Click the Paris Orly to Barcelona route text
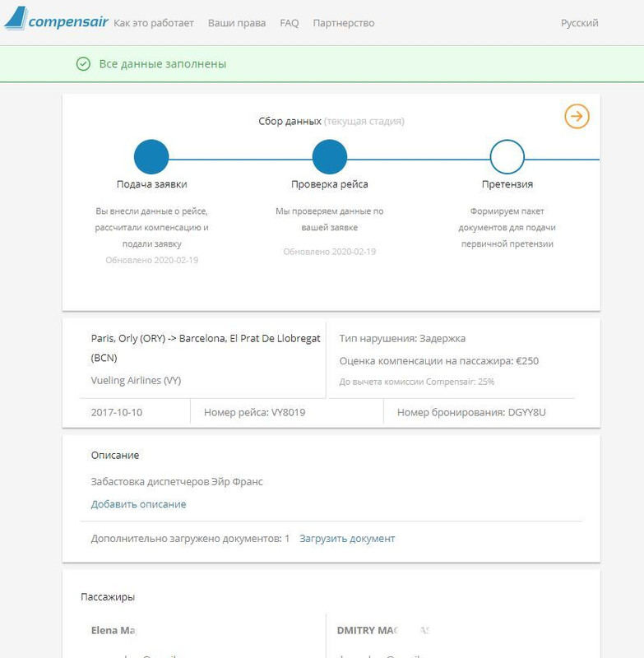Image resolution: width=644 pixels, height=658 pixels. pos(206,348)
